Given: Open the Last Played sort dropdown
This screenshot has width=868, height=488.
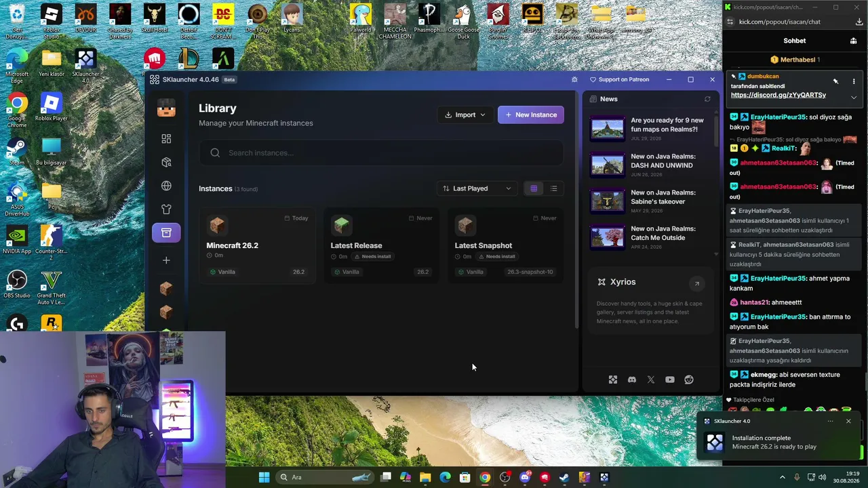Looking at the screenshot, I should (x=477, y=188).
